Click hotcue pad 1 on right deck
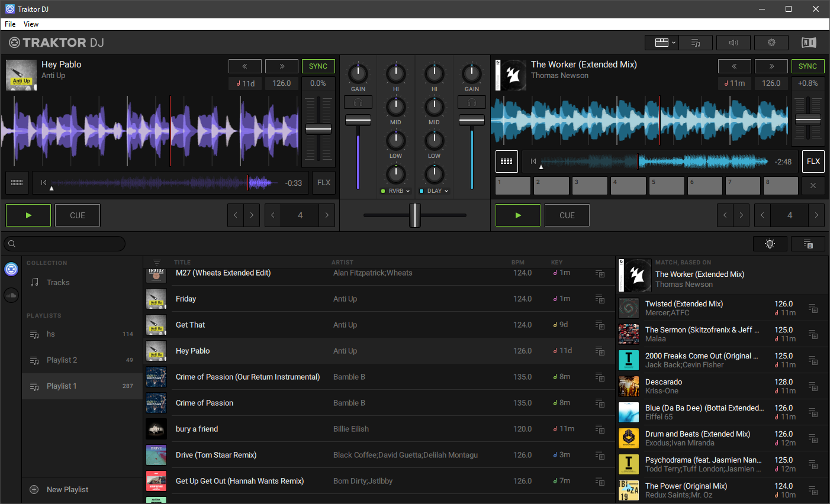830x504 pixels. [513, 186]
